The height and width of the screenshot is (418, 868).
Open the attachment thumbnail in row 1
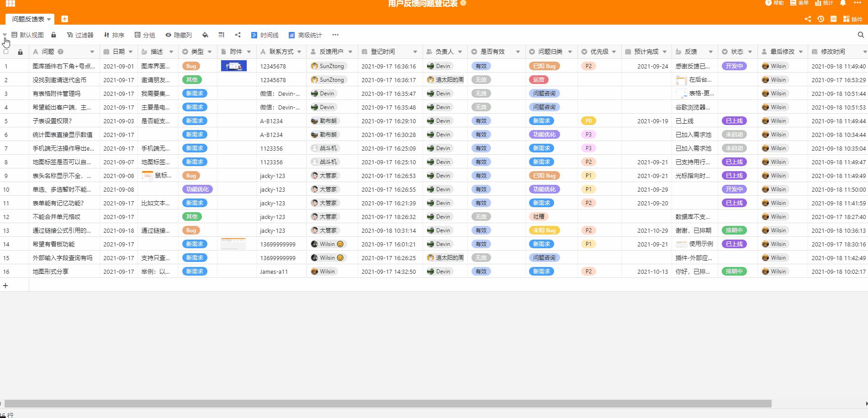click(233, 66)
